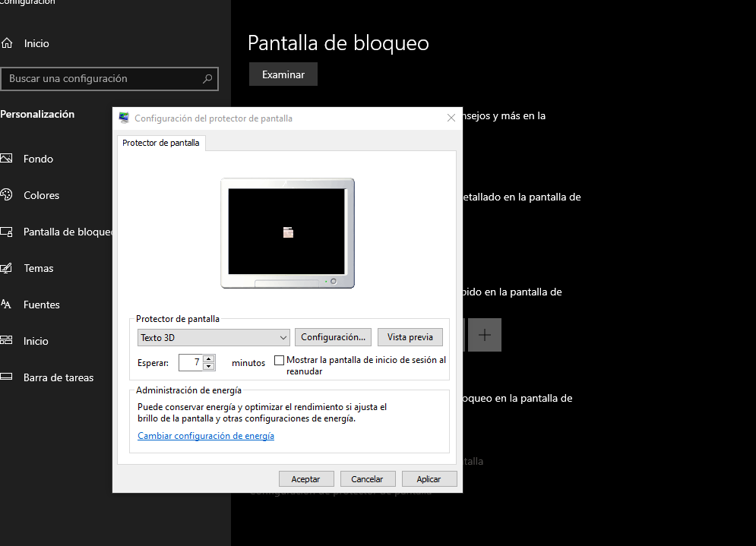Click the Pantalla de bloqueo sidebar icon
This screenshot has height=546, width=756.
coord(7,232)
